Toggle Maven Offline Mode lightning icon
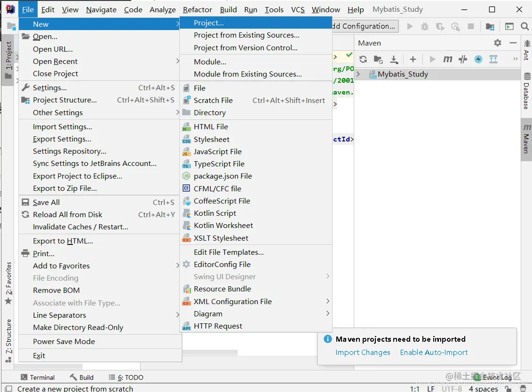This screenshot has height=392, width=532. [x=478, y=59]
